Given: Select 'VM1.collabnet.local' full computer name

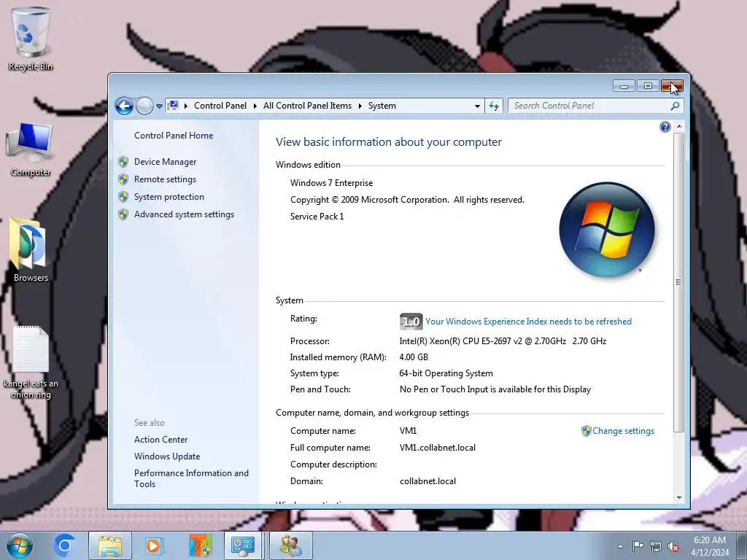Looking at the screenshot, I should click(438, 448).
